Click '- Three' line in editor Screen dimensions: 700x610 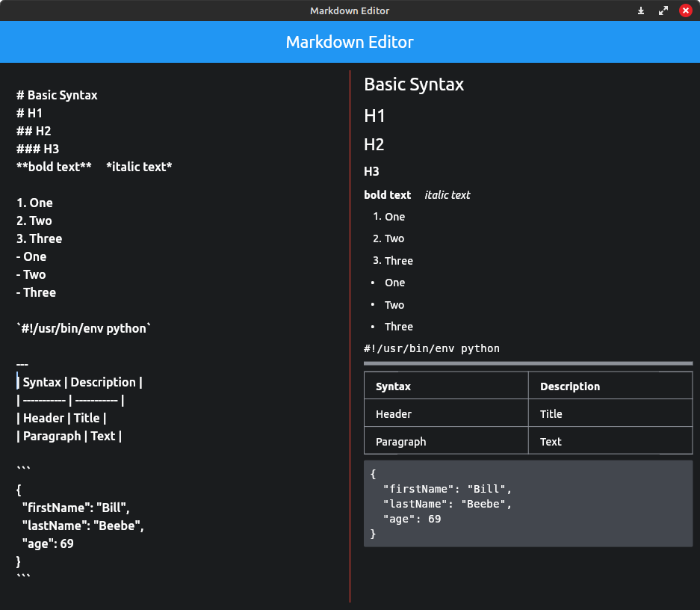tap(36, 292)
